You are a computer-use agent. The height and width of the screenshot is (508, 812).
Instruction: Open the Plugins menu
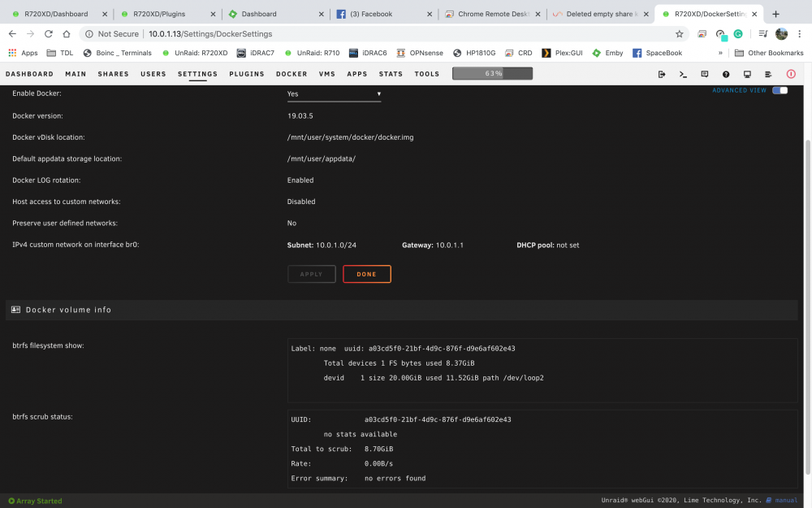pyautogui.click(x=247, y=74)
